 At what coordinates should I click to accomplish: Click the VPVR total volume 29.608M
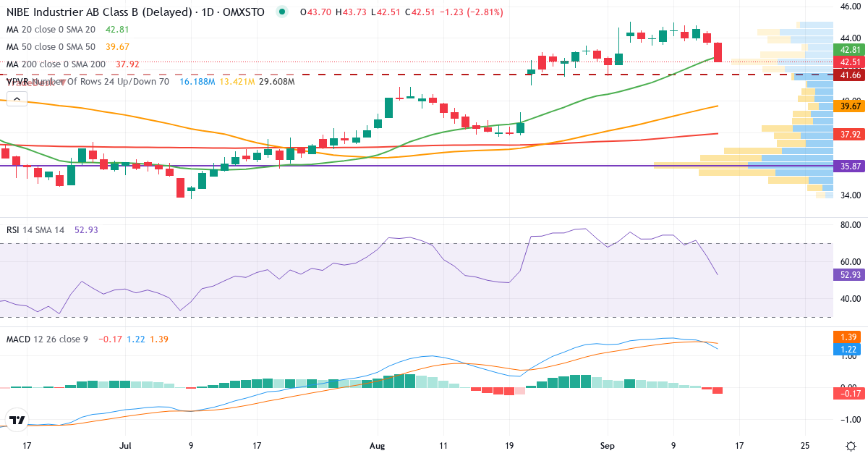(x=277, y=82)
